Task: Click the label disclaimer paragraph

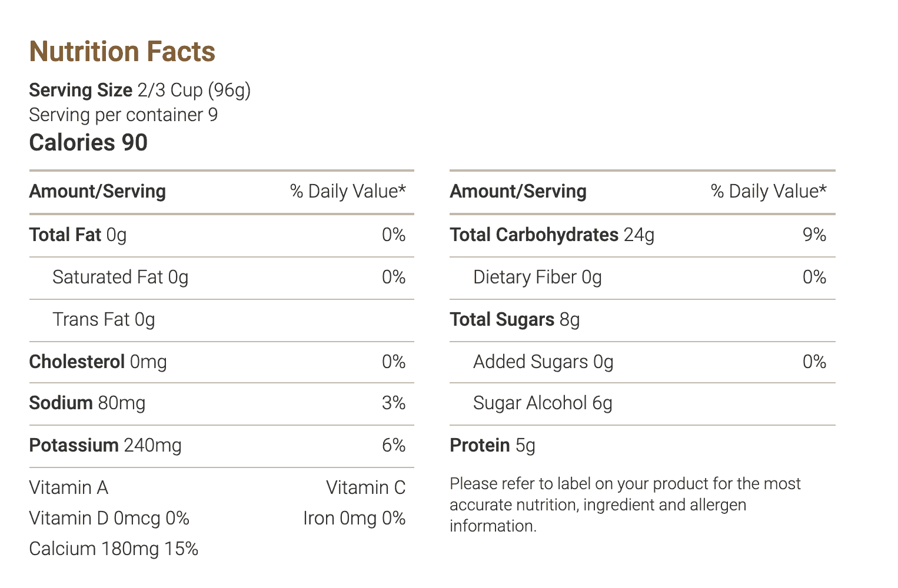Action: (625, 505)
